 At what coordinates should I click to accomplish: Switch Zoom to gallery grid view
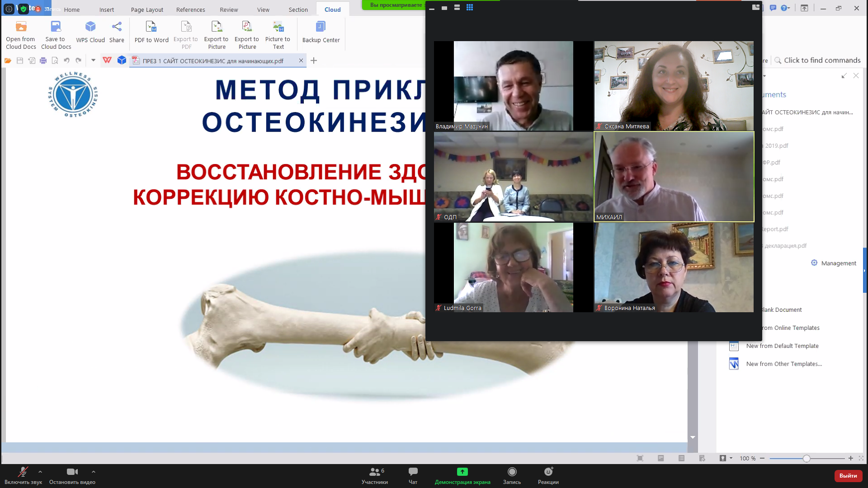(x=470, y=8)
